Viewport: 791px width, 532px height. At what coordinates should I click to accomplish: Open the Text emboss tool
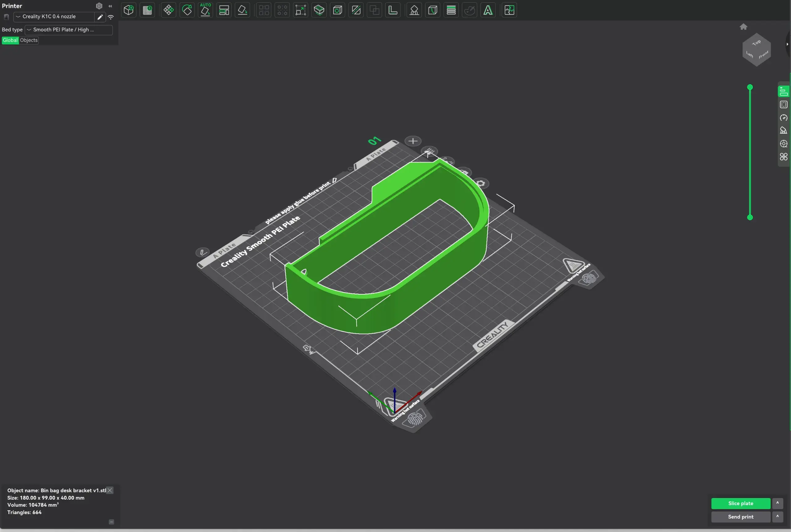click(x=488, y=10)
